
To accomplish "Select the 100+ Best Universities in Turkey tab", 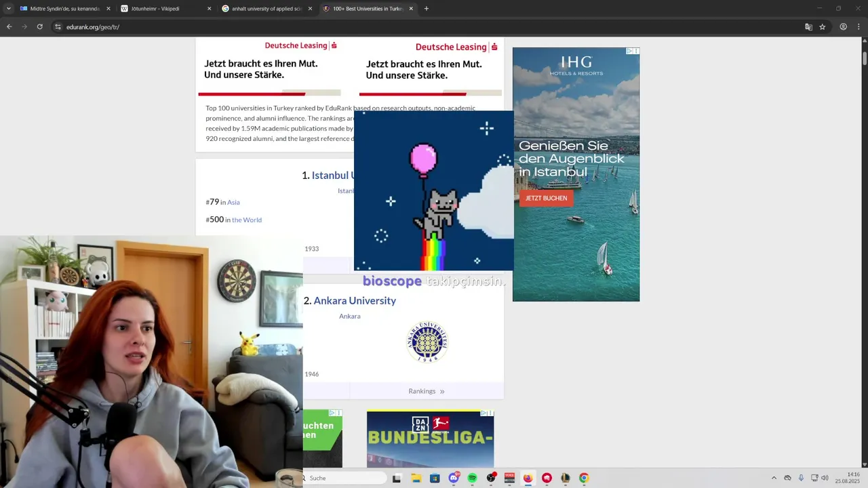I will tap(368, 9).
